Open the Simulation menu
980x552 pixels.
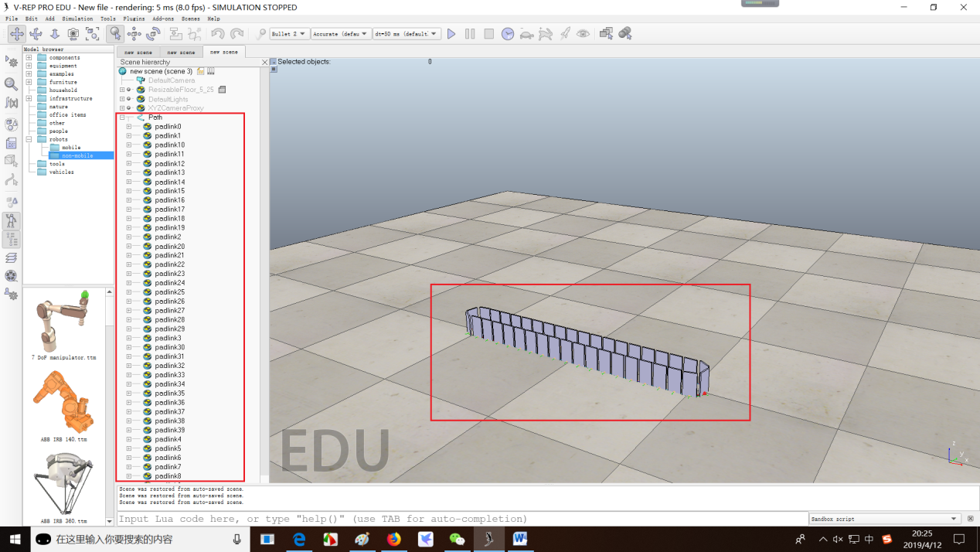coord(77,19)
